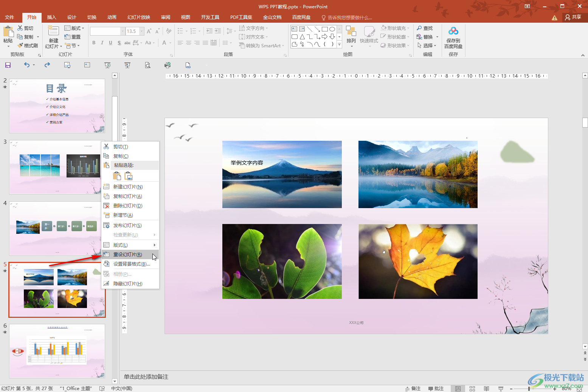Open the Layout (版式) dropdown in ribbon
This screenshot has width=588, height=392.
pyautogui.click(x=74, y=28)
